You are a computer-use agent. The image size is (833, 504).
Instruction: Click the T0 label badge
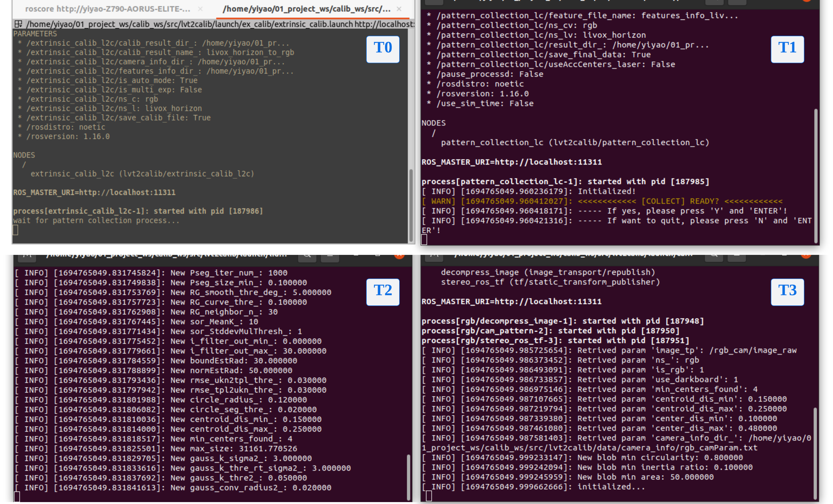click(383, 49)
